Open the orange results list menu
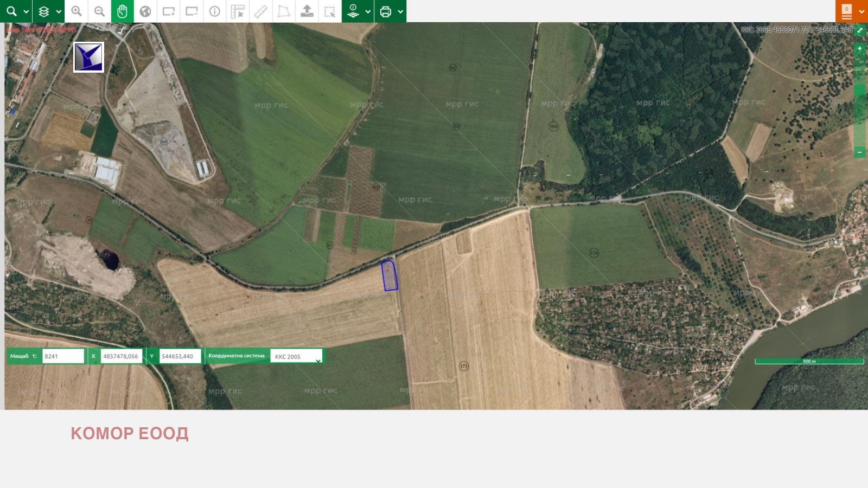Image resolution: width=868 pixels, height=488 pixels. (x=847, y=11)
